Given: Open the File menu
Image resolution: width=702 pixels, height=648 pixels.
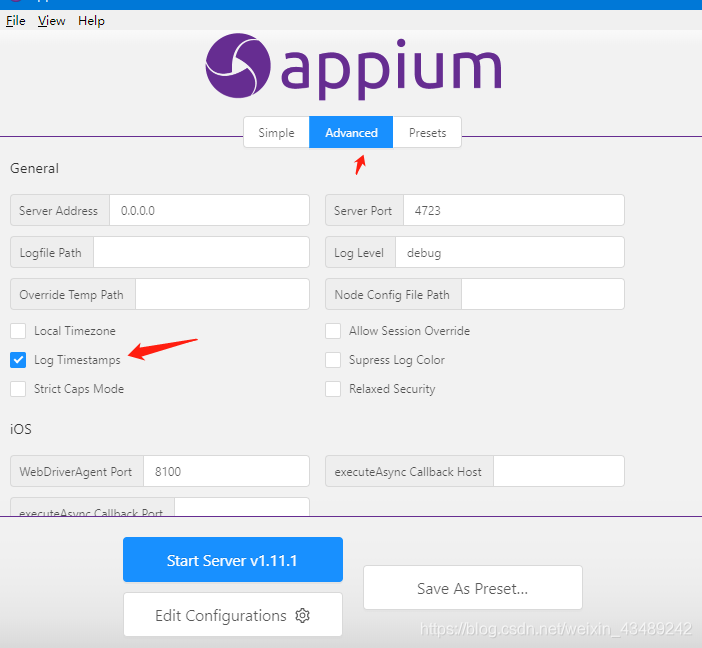Looking at the screenshot, I should point(16,21).
